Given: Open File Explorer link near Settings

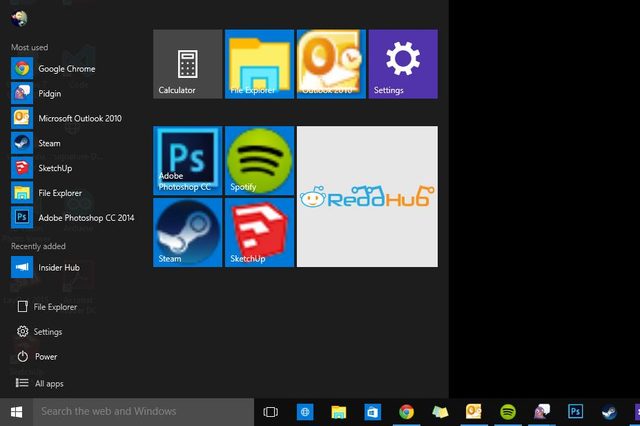Looking at the screenshot, I should [47, 307].
